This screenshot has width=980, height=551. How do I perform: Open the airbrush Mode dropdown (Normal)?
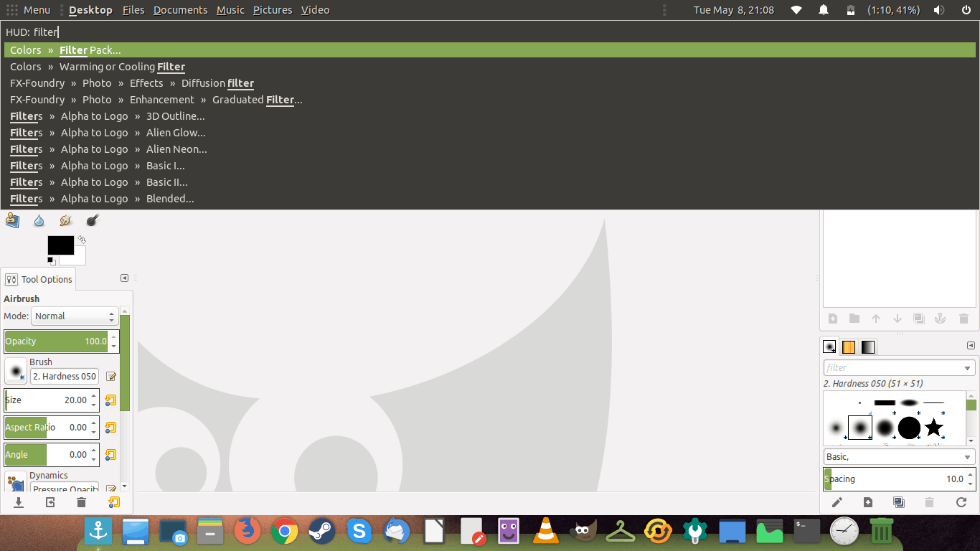pos(75,316)
